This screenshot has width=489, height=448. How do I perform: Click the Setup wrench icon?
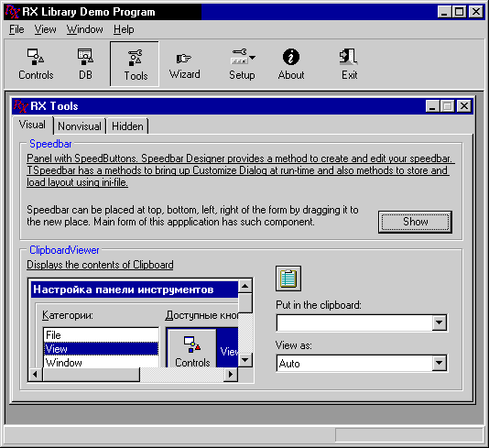pyautogui.click(x=239, y=57)
